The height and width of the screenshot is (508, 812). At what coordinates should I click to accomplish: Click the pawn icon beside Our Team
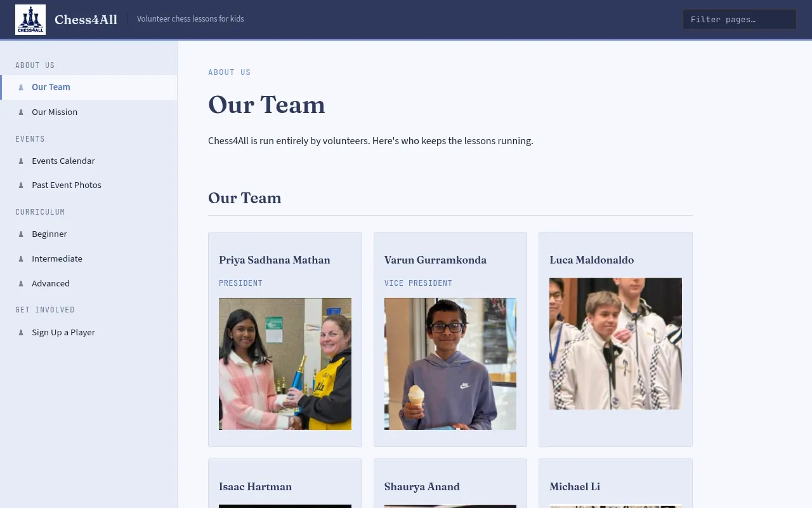pyautogui.click(x=21, y=88)
